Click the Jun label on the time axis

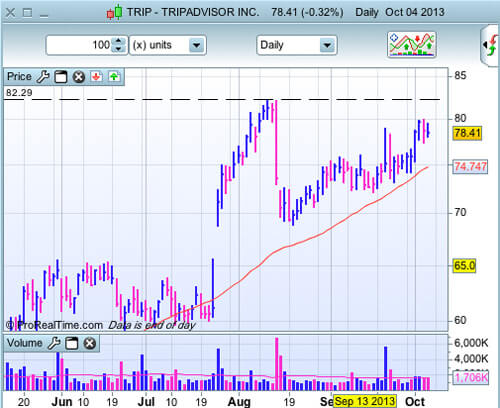62,402
